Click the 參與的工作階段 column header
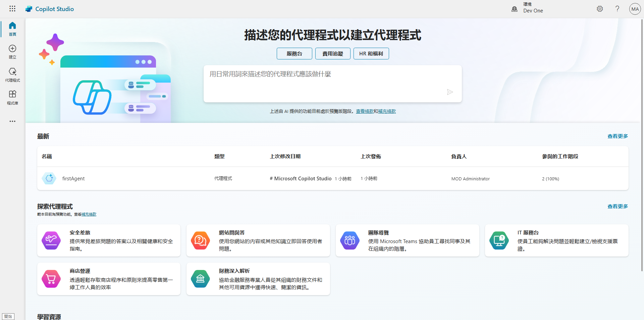This screenshot has width=644, height=320. 560,156
